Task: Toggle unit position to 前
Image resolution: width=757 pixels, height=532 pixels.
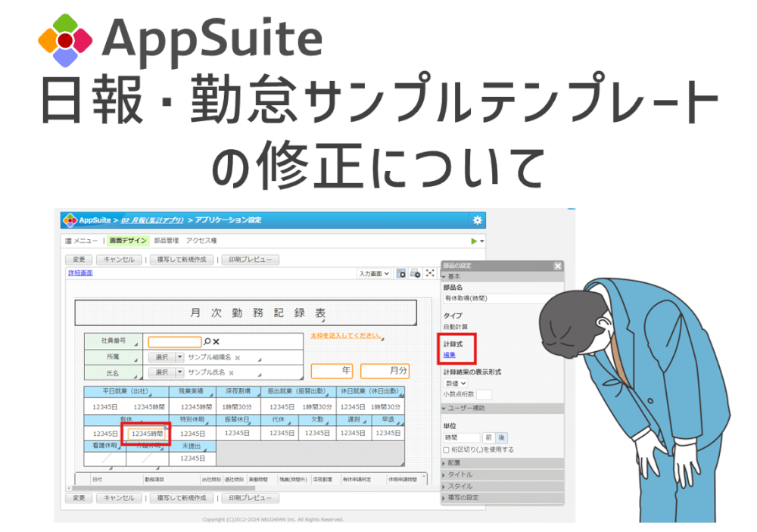Action: click(488, 437)
